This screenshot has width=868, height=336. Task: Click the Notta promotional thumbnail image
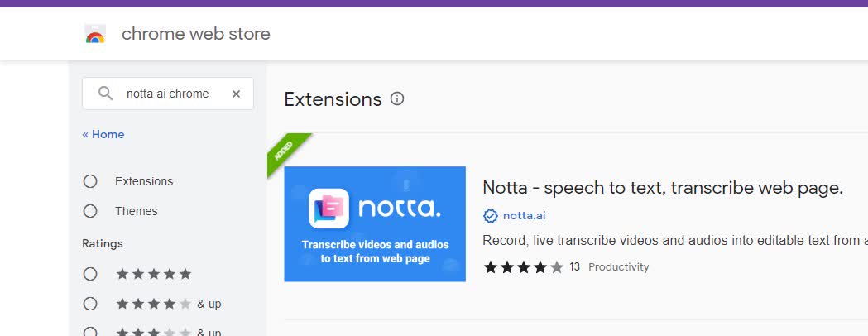coord(375,224)
